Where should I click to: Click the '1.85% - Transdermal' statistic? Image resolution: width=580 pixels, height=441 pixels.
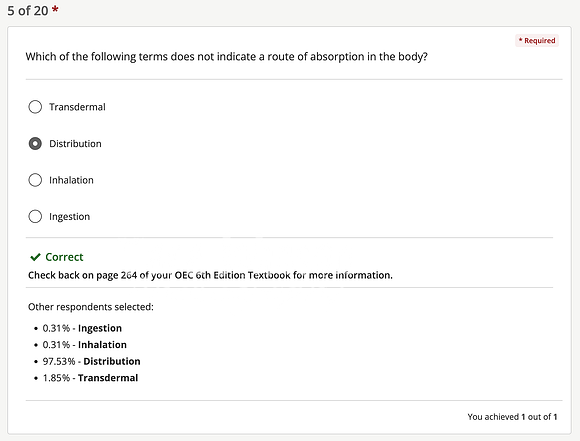tap(90, 378)
